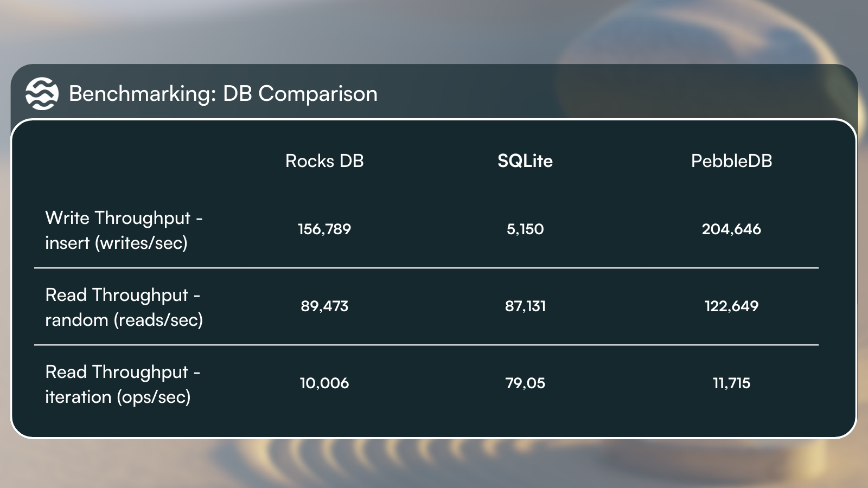Select the PebbleDB column header
Image resolution: width=868 pixels, height=488 pixels.
731,161
